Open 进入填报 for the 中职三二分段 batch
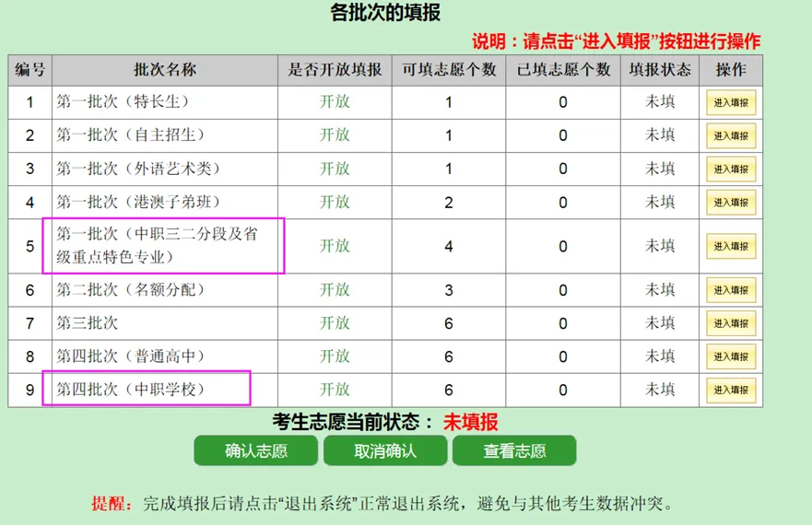This screenshot has width=812, height=525. pos(731,246)
